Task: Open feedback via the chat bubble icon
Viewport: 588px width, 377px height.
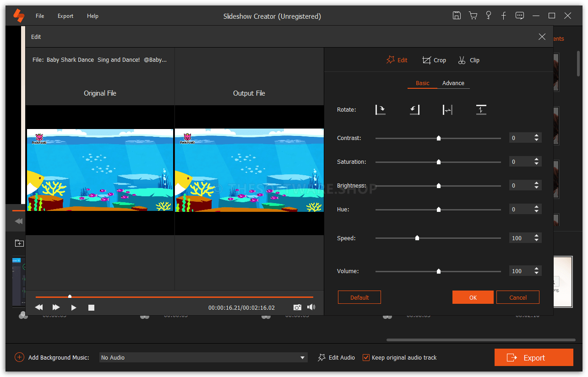Action: [x=519, y=15]
